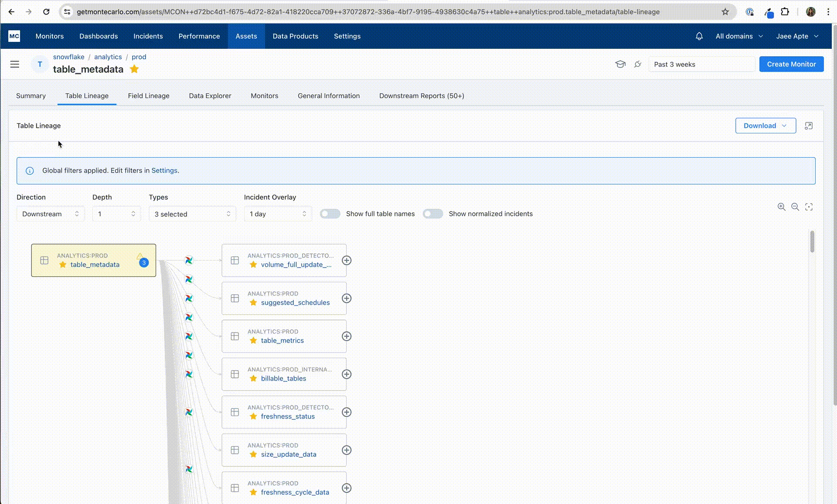Fit lineage graph to screen icon
This screenshot has height=504, width=837.
click(809, 207)
